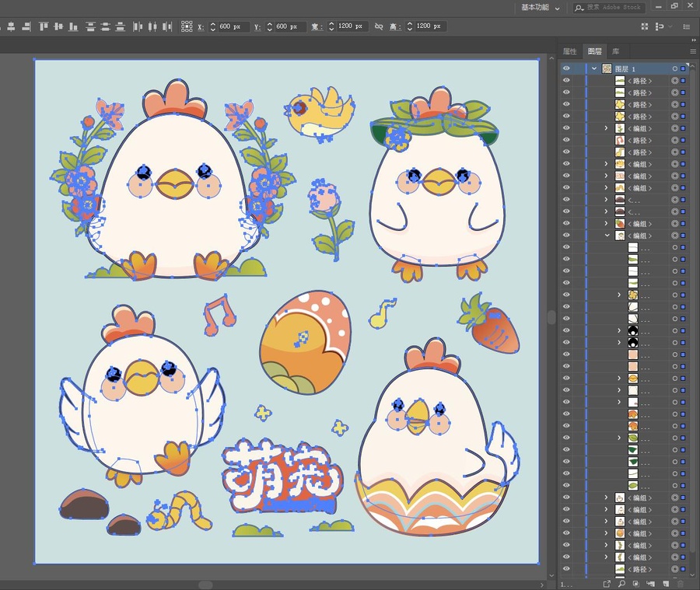
Task: Click the clipping mask icon in the Layers footer
Action: (635, 584)
